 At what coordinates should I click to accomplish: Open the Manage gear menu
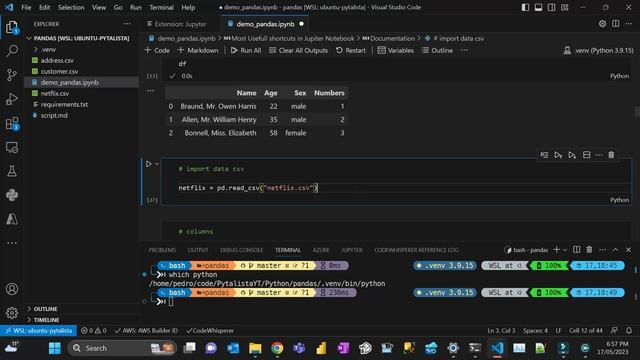click(x=12, y=313)
